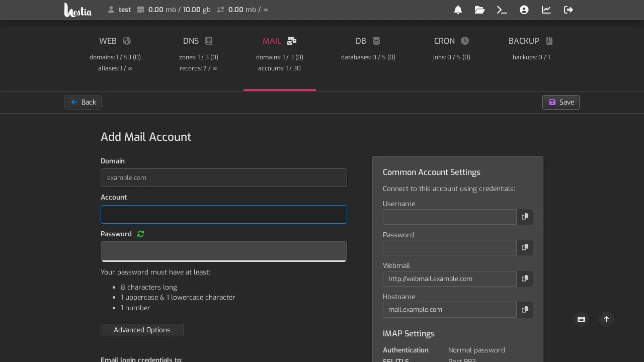Open the CRON tab

451,55
